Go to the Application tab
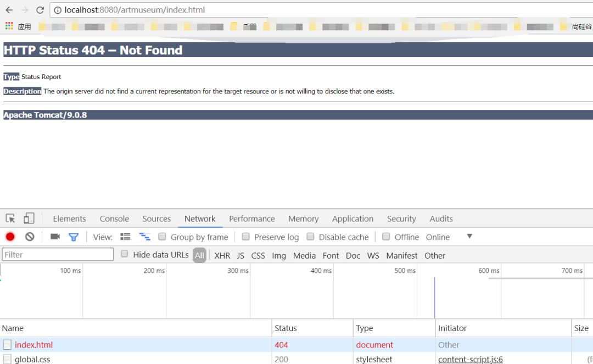Viewport: 593px width, 364px height. 353,219
